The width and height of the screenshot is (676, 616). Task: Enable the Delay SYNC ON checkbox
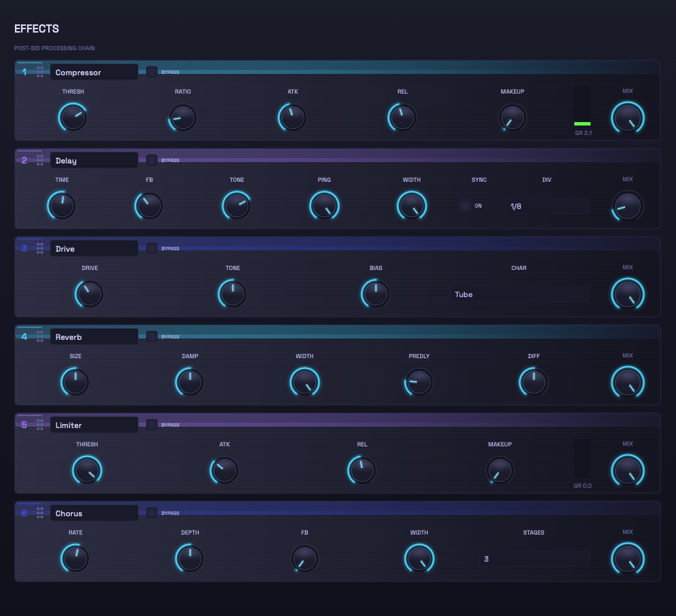464,206
